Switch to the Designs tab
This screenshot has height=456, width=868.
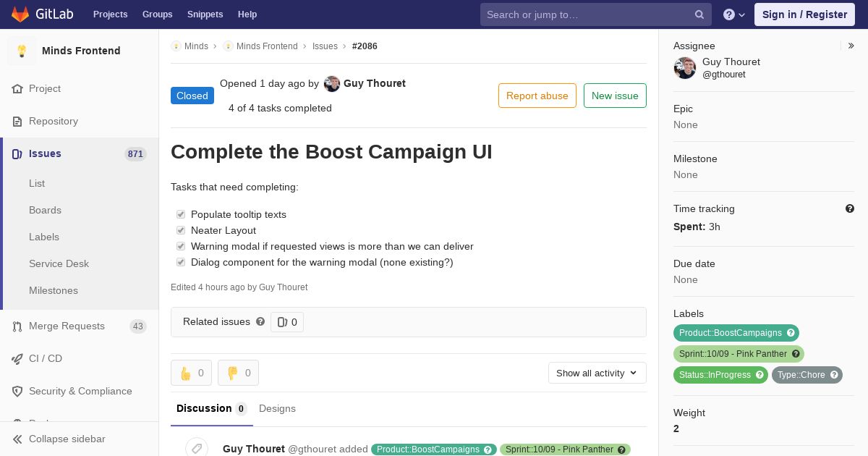(277, 408)
